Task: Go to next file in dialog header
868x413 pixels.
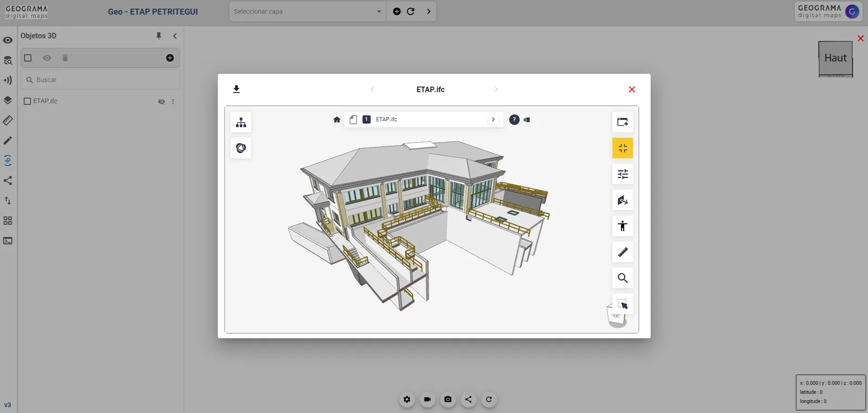Action: [x=496, y=90]
